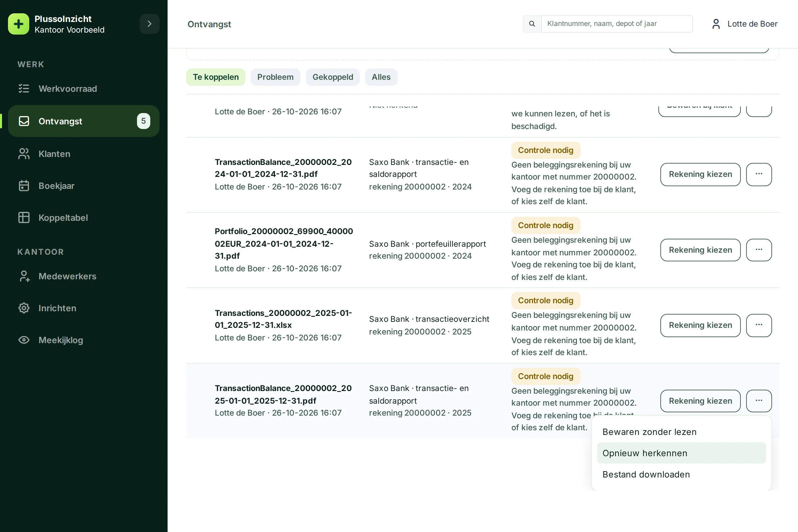This screenshot has width=798, height=532.
Task: Open more options for TransactionBalance 2024 pdf
Action: click(x=759, y=174)
